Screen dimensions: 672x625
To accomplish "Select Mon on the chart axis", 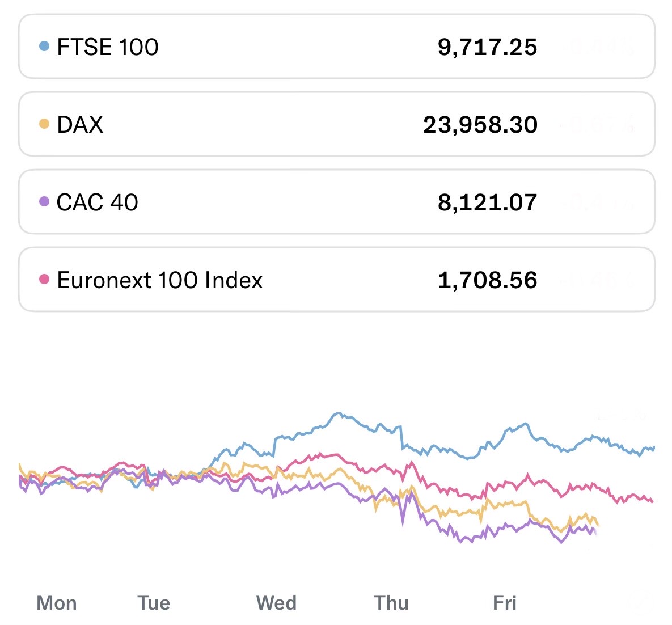I will [x=57, y=602].
